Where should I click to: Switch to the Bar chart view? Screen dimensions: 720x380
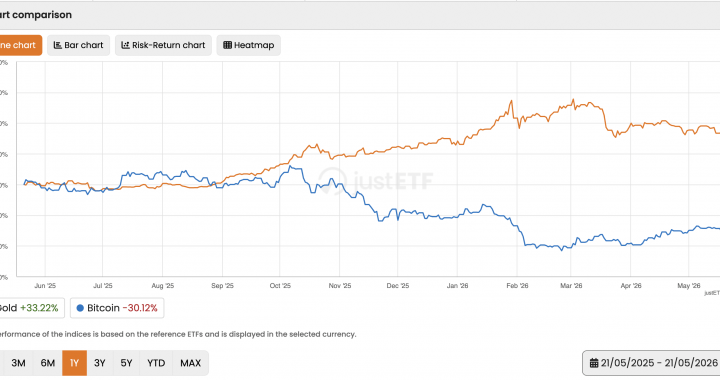(x=79, y=45)
